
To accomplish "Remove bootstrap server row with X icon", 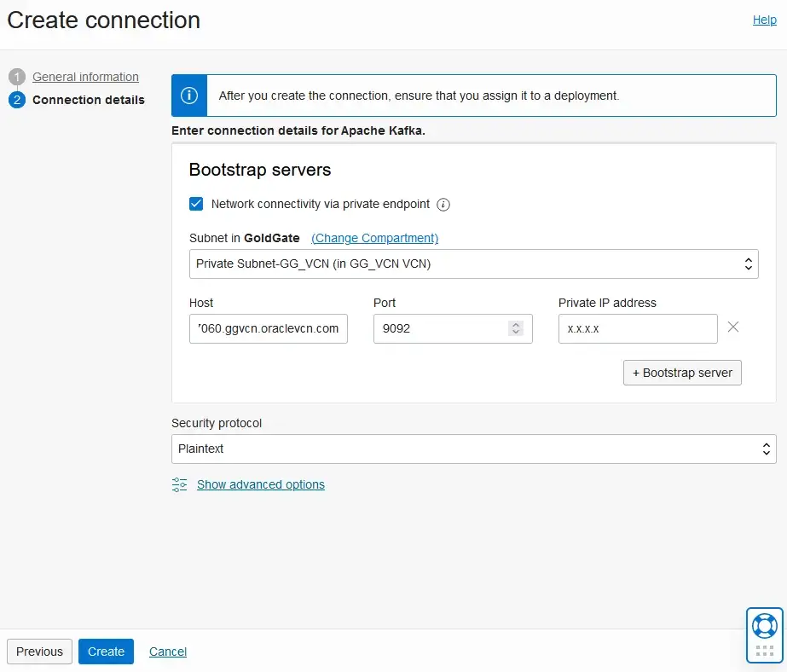I will [732, 327].
